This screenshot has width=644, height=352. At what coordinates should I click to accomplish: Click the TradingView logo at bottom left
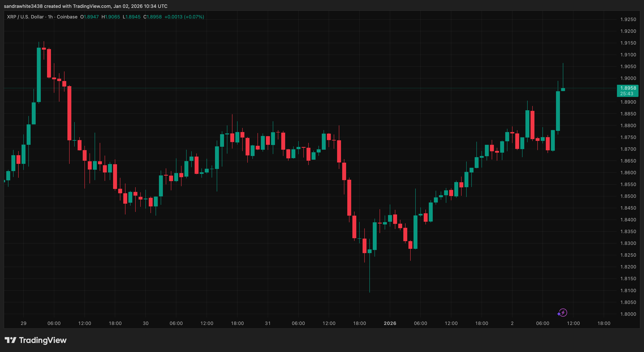(x=10, y=340)
